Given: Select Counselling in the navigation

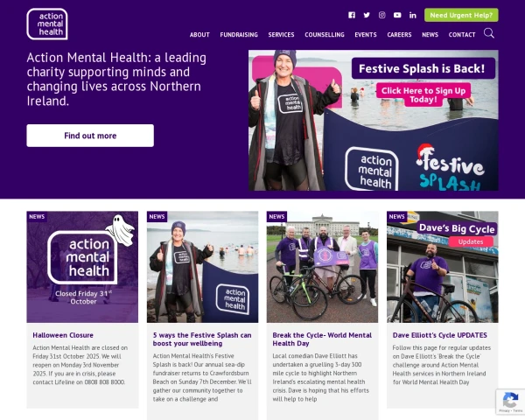Looking at the screenshot, I should [325, 35].
